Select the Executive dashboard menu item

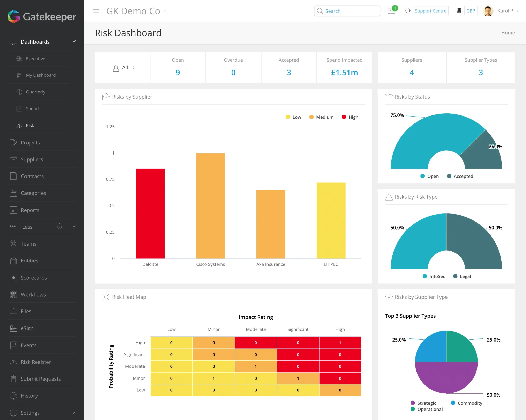[x=36, y=58]
